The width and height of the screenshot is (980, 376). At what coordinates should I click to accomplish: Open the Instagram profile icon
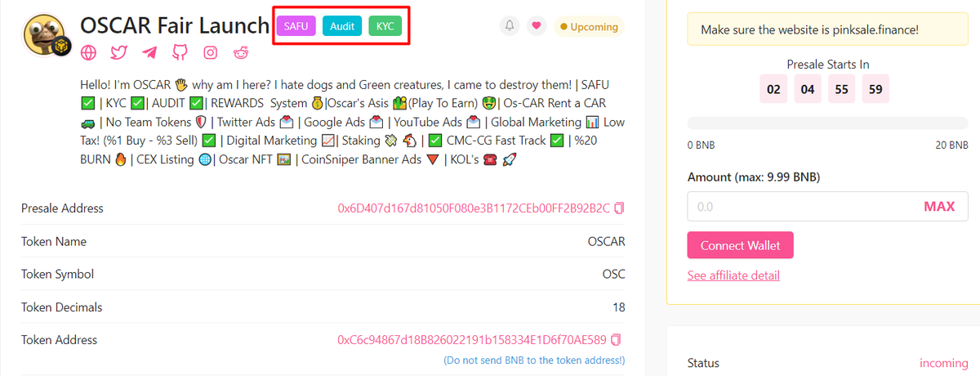[x=211, y=53]
